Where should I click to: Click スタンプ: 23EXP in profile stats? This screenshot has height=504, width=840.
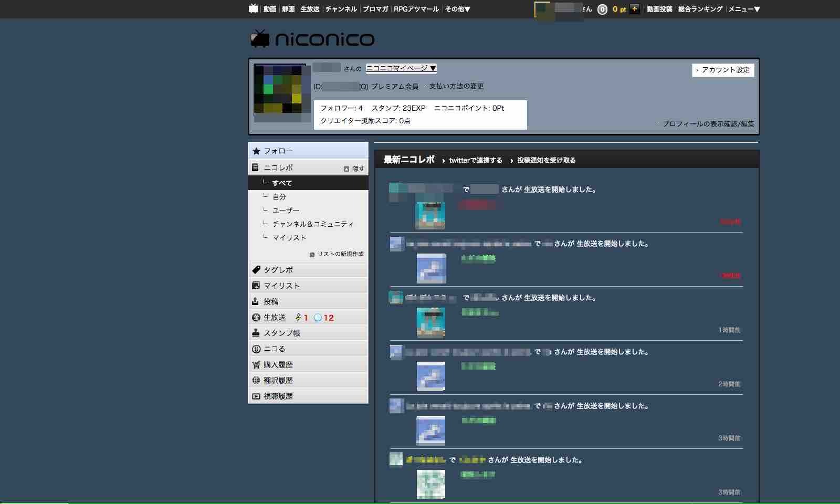(x=398, y=108)
